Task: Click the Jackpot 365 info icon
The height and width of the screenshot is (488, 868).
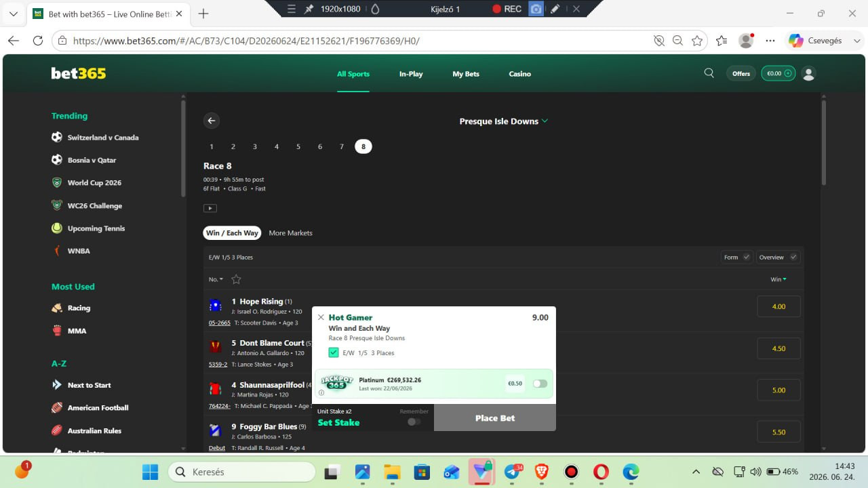Action: point(321,392)
